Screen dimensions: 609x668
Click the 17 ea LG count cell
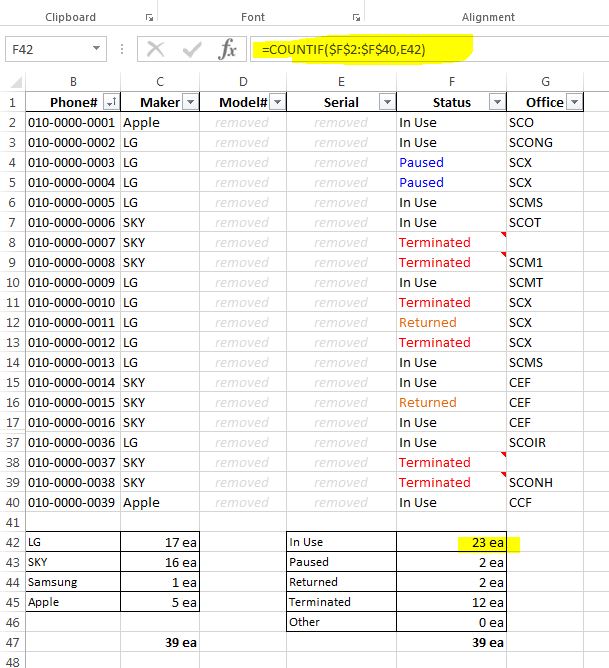[x=160, y=542]
